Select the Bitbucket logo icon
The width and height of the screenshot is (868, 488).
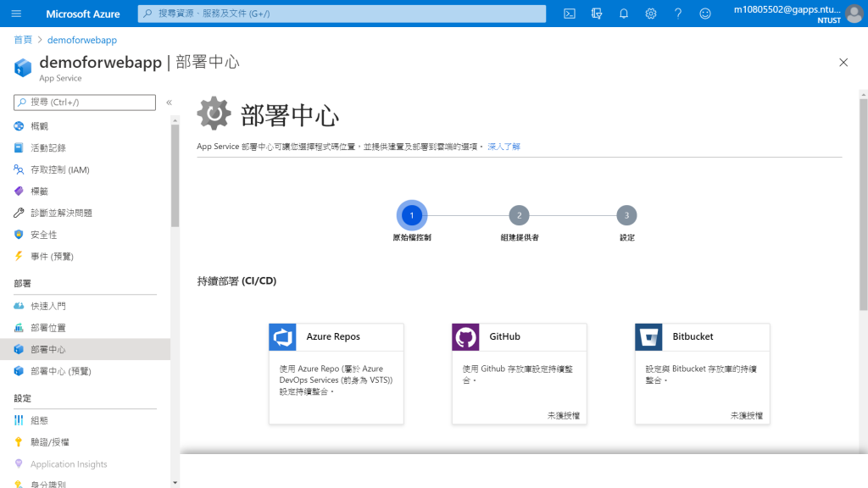point(648,337)
